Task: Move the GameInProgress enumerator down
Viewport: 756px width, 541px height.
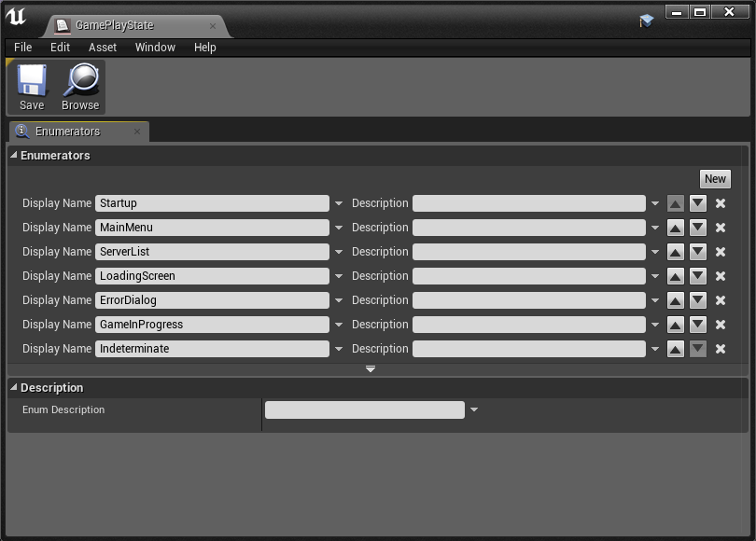Action: tap(697, 325)
